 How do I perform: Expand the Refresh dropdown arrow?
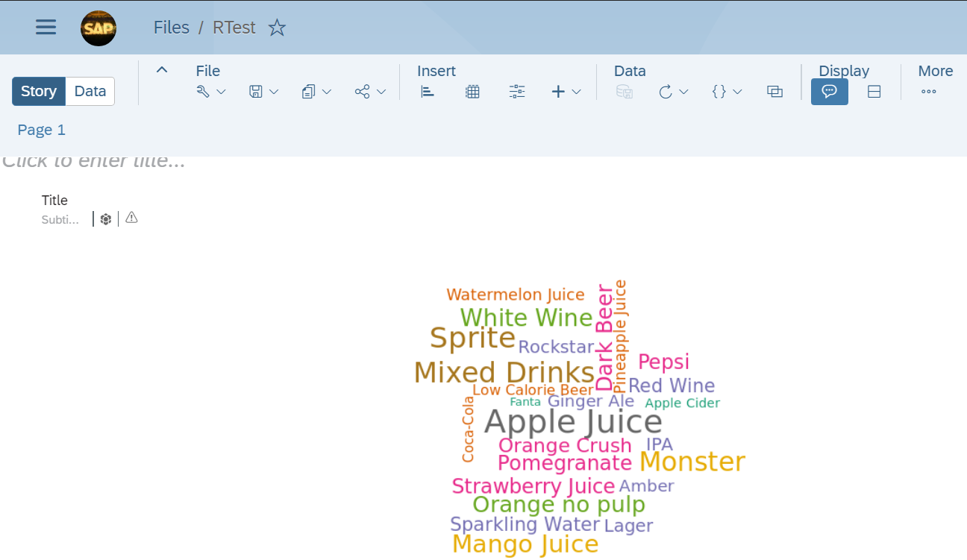point(683,92)
